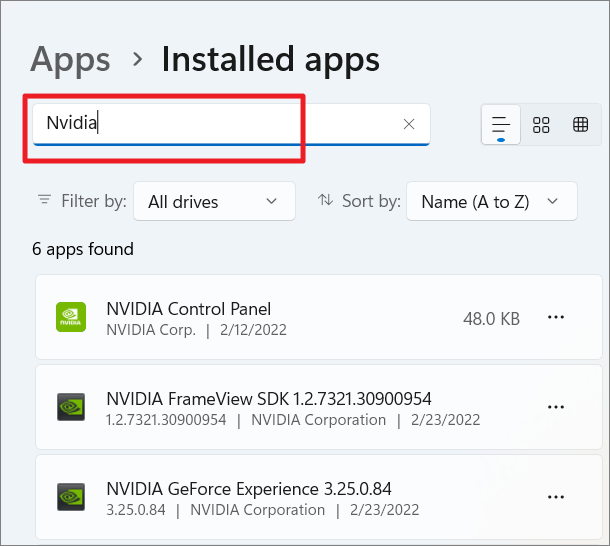The height and width of the screenshot is (546, 610).
Task: Switch to tiles table view layout
Action: (x=580, y=125)
